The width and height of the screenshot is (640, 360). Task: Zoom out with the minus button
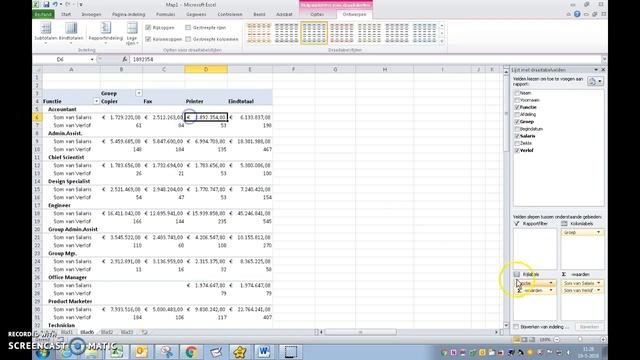556,340
